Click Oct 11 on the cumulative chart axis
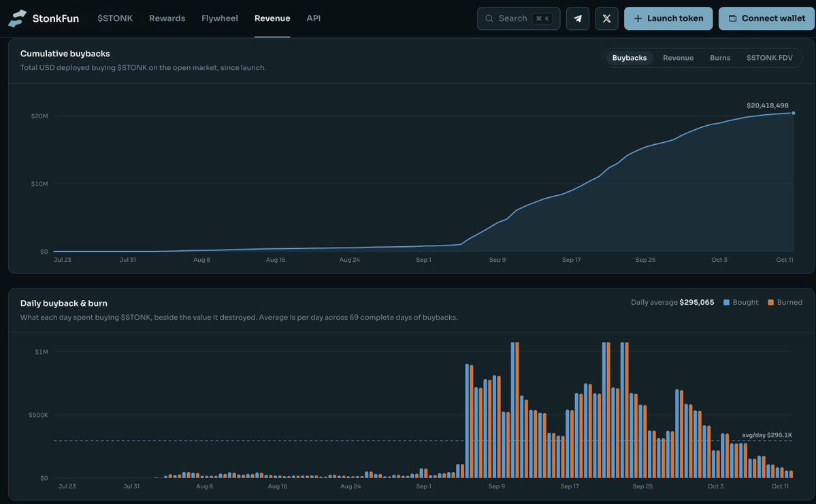The width and height of the screenshot is (816, 504). click(x=785, y=260)
